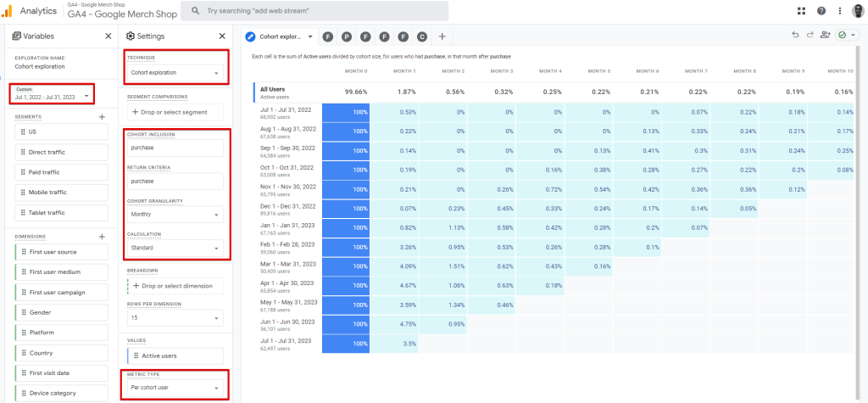This screenshot has width=868, height=403.
Task: Grab the drag handle of Country dimension
Action: click(24, 353)
